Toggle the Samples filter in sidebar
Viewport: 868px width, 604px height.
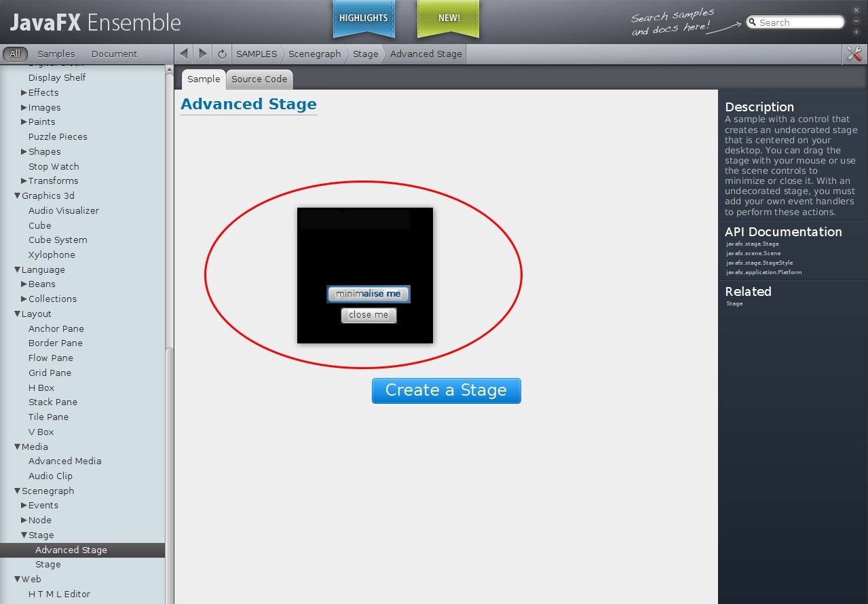pos(56,54)
